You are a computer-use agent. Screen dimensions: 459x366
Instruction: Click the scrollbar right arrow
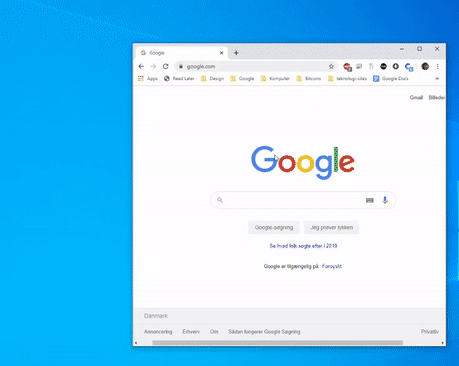pos(443,343)
